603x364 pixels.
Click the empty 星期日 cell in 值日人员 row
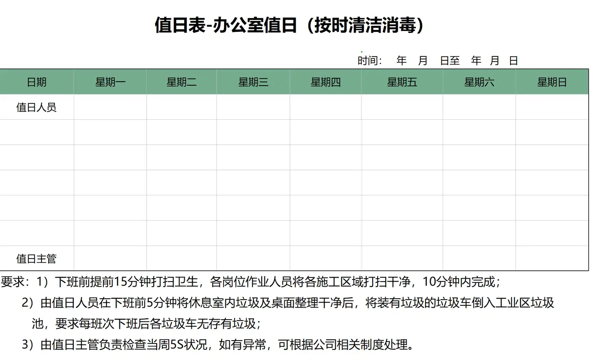pos(552,107)
